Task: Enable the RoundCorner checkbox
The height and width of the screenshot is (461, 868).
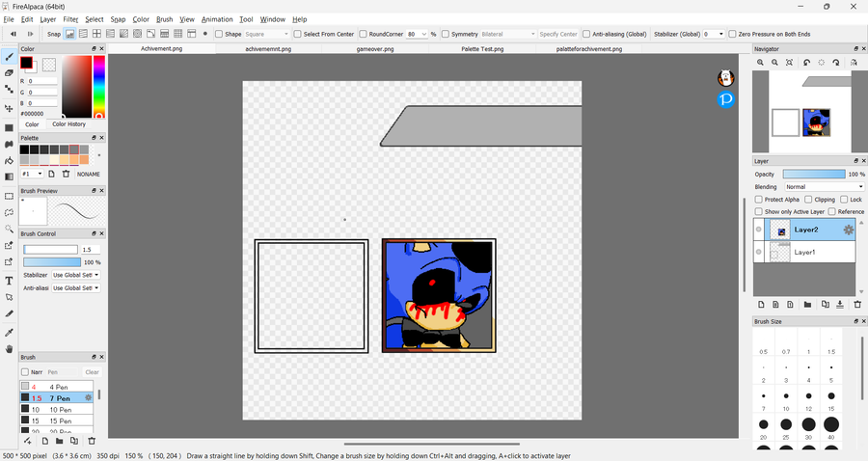Action: 364,34
